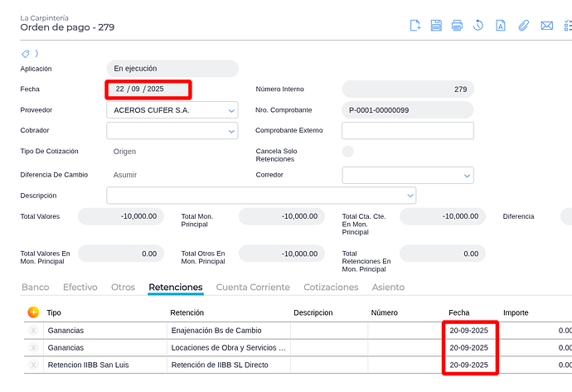Open the history clock icon
Viewport: 572px width, 392px height.
click(478, 26)
